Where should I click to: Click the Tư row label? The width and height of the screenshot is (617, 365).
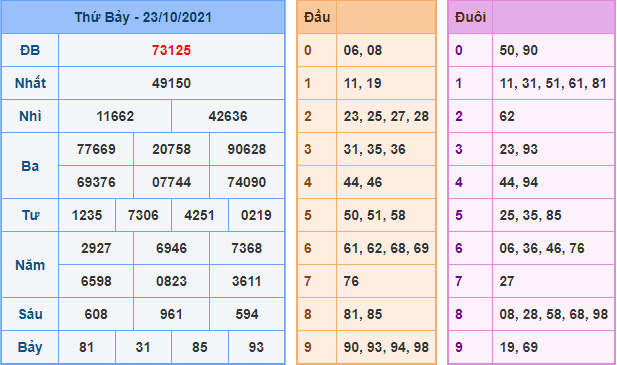[x=30, y=216]
